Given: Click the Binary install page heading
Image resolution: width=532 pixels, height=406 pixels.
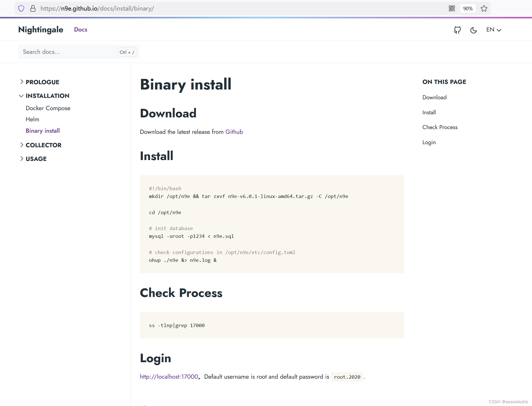Looking at the screenshot, I should (186, 84).
